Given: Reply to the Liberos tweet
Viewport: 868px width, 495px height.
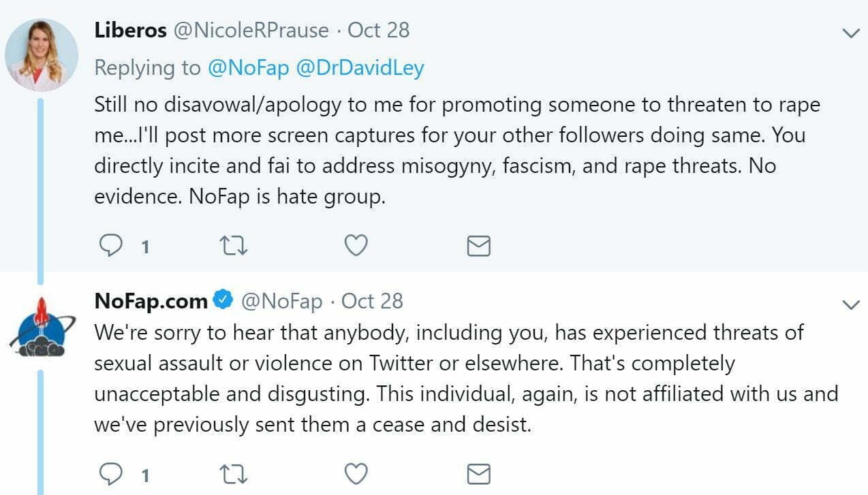Looking at the screenshot, I should [110, 245].
